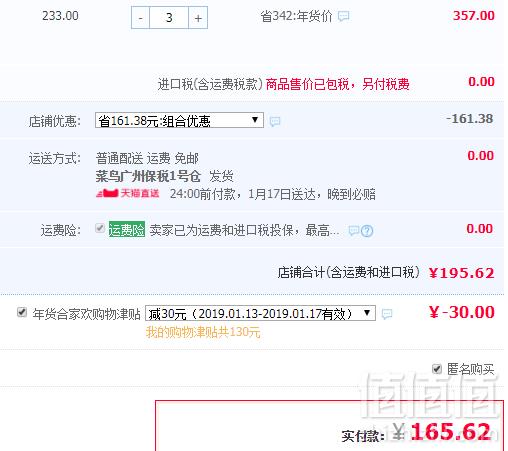Click the text 省342:年货价
Screen dimensions: 508x451
coord(296,16)
